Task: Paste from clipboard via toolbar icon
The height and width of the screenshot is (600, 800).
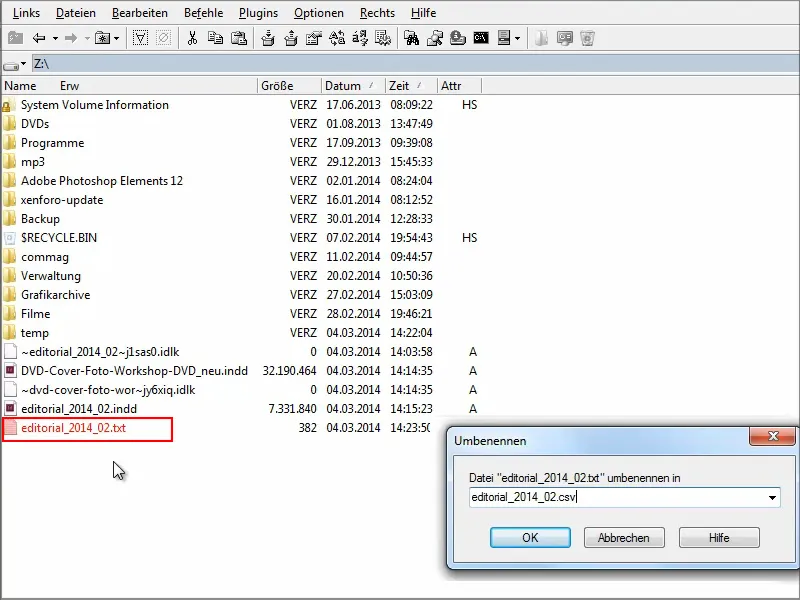Action: pyautogui.click(x=239, y=38)
